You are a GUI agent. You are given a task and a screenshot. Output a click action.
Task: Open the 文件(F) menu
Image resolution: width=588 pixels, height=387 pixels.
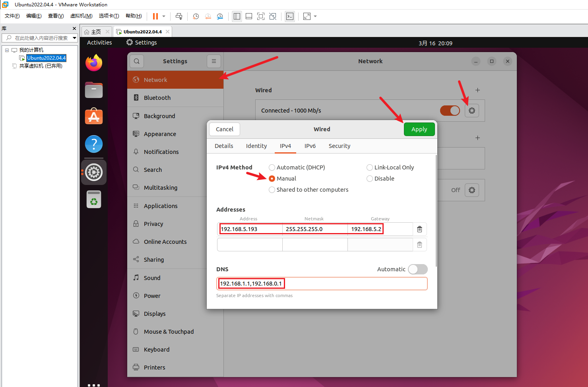coord(12,16)
